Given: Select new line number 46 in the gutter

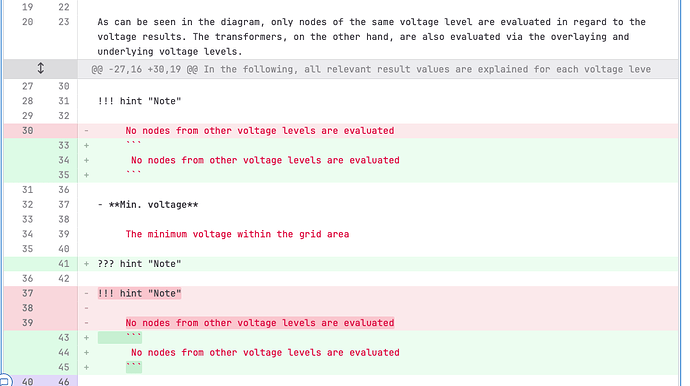Looking at the screenshot, I should coord(64,382).
